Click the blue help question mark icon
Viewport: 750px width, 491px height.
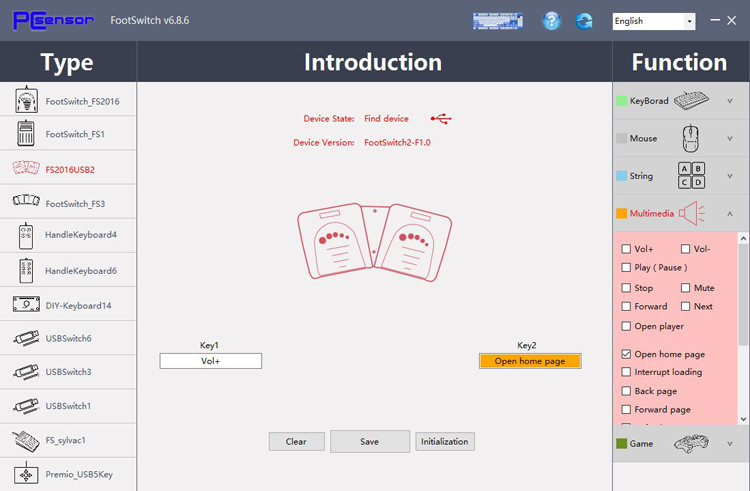551,21
